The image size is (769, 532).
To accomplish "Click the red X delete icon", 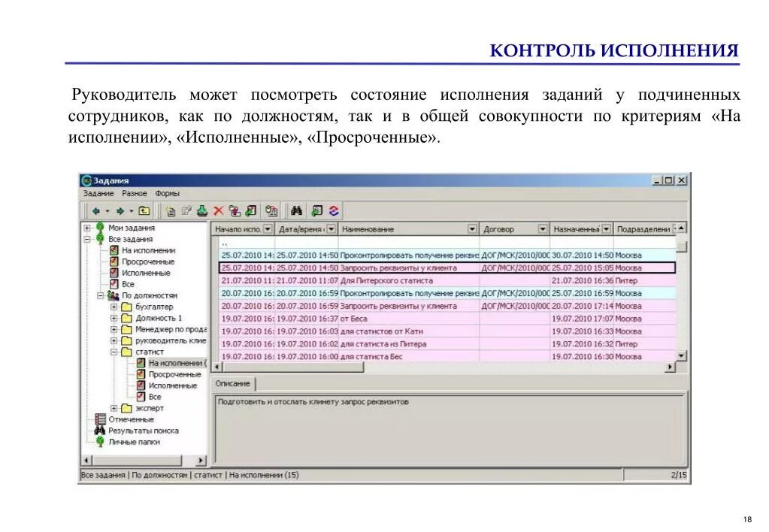I will coord(219,211).
